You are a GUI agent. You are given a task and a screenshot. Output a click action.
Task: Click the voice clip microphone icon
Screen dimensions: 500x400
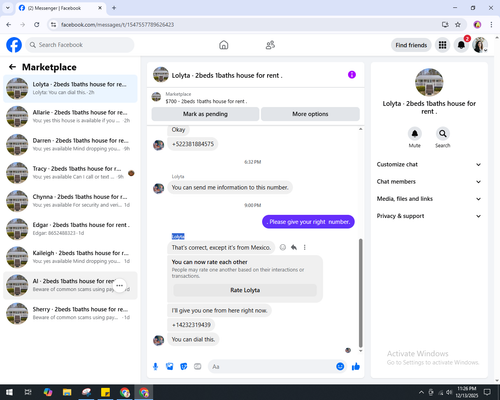coord(155,367)
